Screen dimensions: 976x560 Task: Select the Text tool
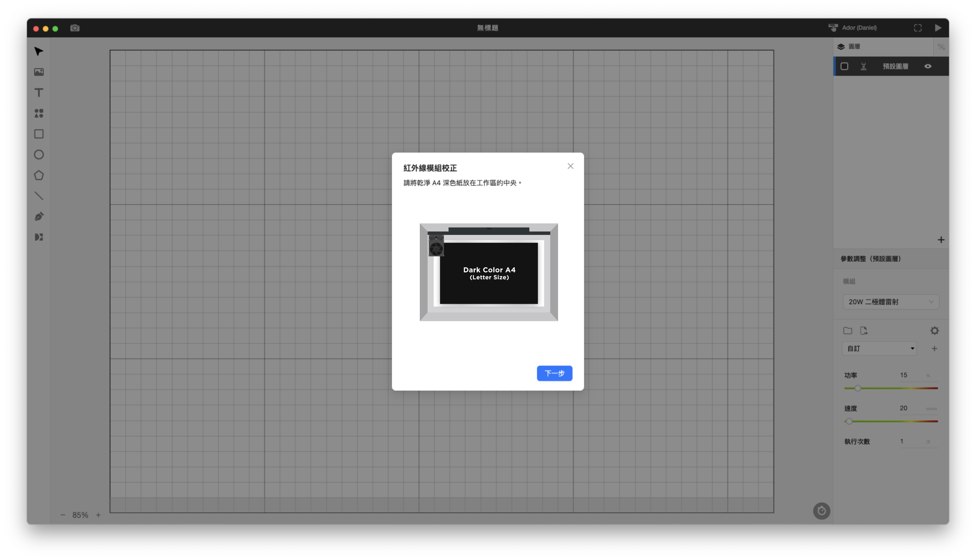coord(39,93)
